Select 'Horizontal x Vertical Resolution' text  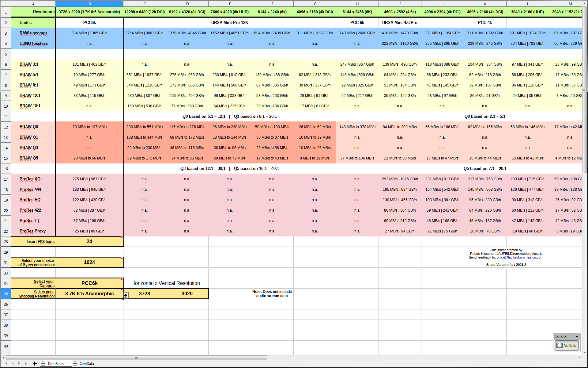click(x=166, y=283)
